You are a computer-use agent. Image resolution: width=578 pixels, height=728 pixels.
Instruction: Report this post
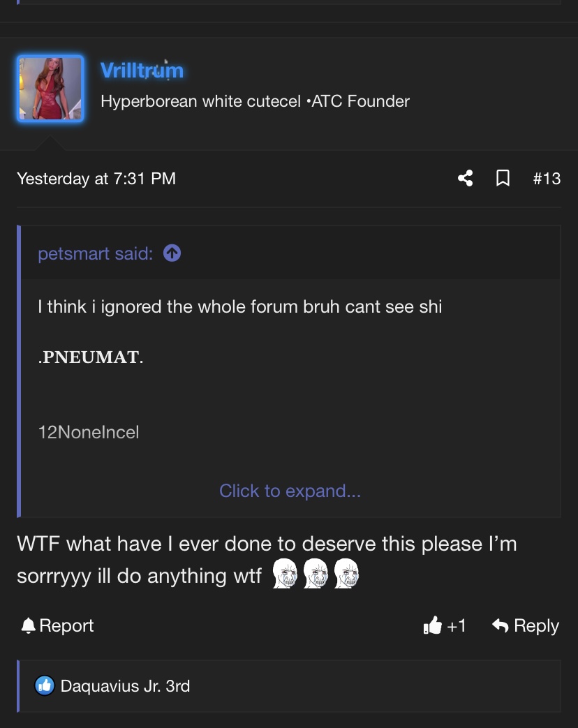(57, 626)
